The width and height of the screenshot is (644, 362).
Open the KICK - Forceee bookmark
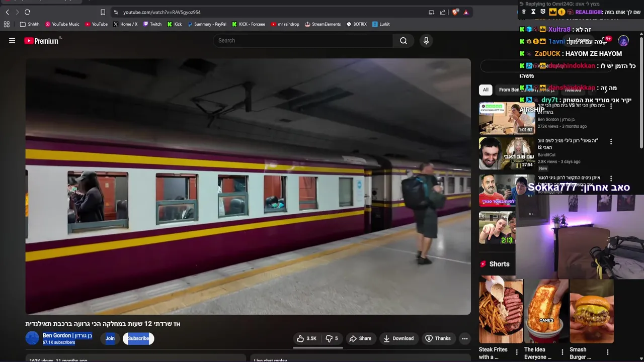pos(249,24)
